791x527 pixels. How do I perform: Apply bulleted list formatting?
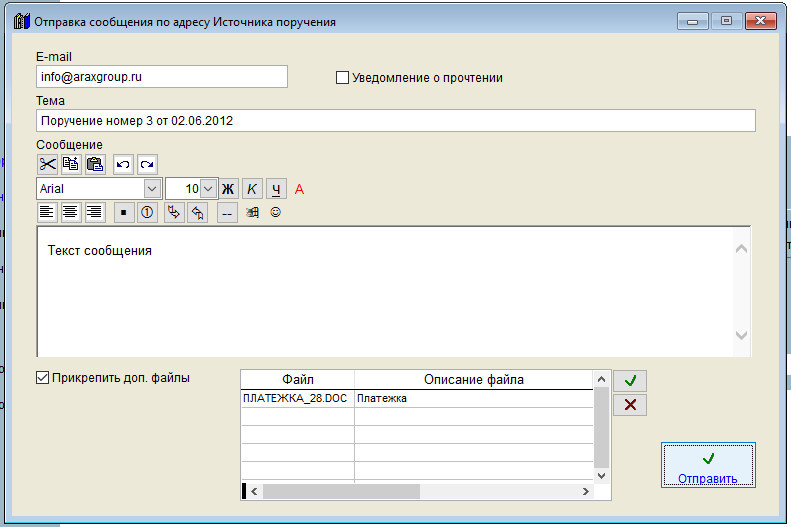[x=123, y=212]
